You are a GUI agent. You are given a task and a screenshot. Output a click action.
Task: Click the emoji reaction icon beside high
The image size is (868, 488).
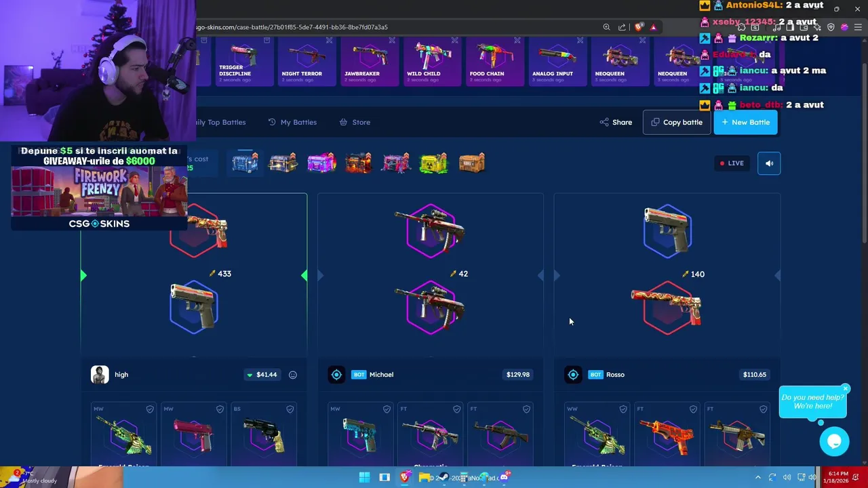pos(293,375)
